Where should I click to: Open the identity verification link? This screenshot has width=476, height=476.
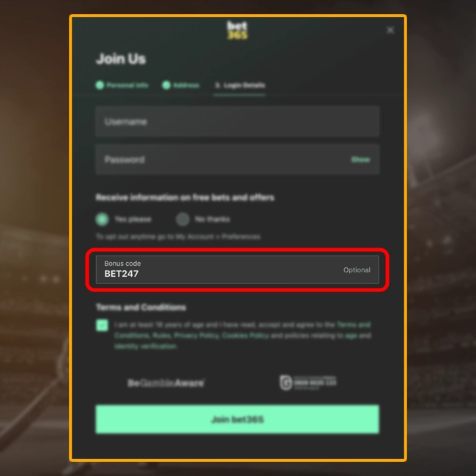tap(146, 346)
